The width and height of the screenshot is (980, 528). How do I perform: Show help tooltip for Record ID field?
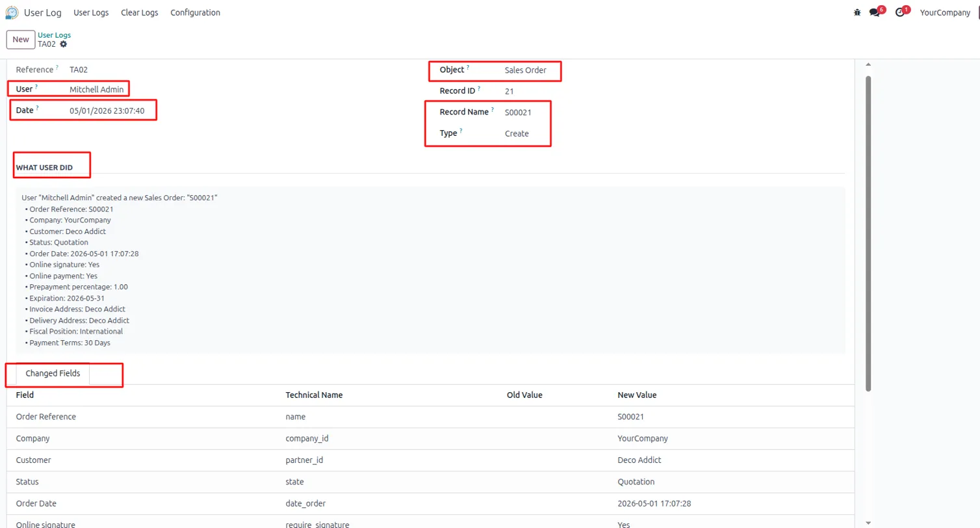[x=479, y=88]
